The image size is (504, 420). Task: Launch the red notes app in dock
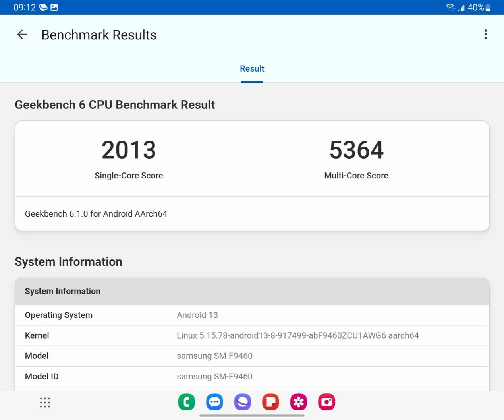270,402
